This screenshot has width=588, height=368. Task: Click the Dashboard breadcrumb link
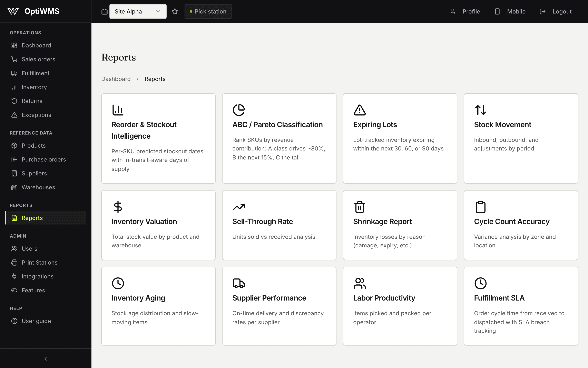click(x=116, y=79)
